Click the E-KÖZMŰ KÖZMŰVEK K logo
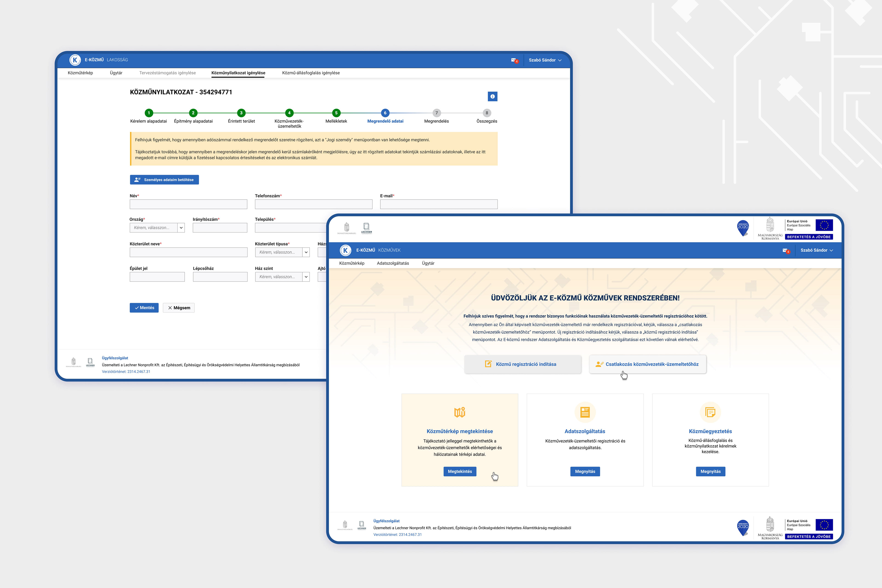 point(345,250)
